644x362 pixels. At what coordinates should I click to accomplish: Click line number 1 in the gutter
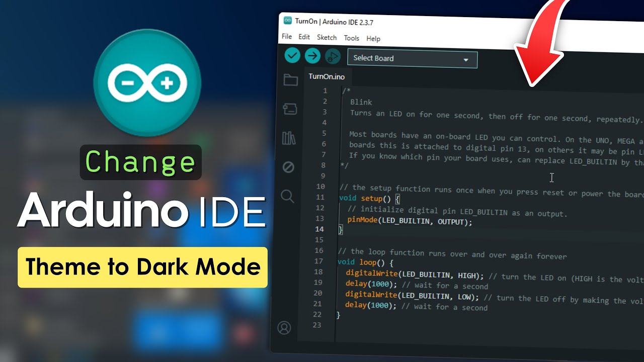point(325,90)
